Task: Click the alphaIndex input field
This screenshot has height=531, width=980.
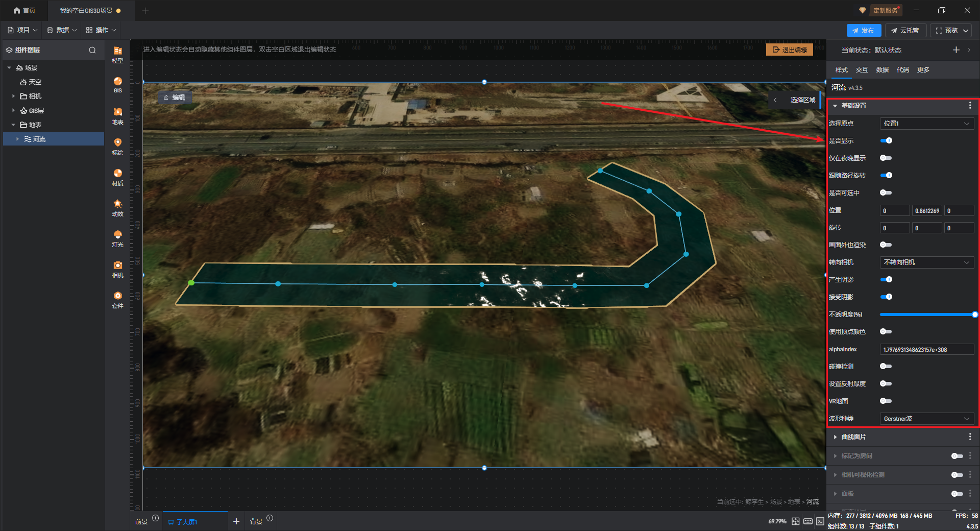Action: coord(926,350)
